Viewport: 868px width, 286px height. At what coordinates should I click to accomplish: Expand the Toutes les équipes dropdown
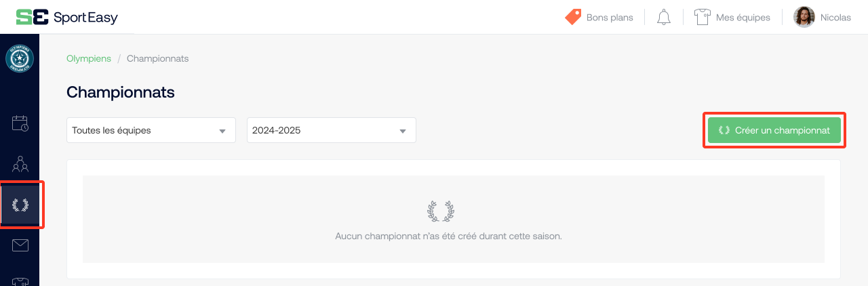(x=151, y=130)
